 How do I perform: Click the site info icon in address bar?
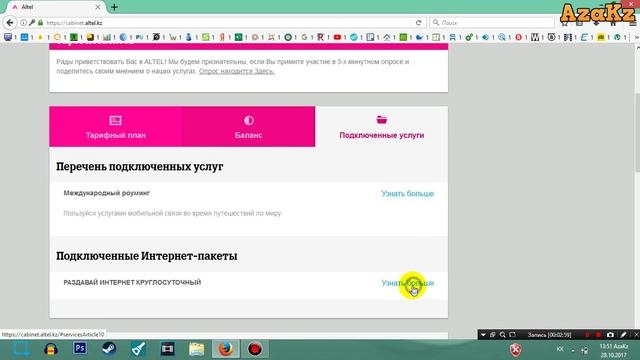tap(23, 23)
